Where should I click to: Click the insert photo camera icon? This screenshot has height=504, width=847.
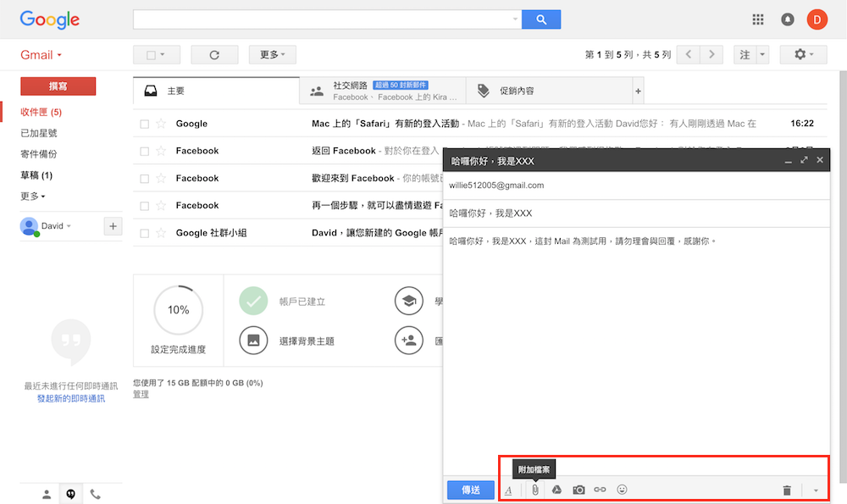coord(579,490)
